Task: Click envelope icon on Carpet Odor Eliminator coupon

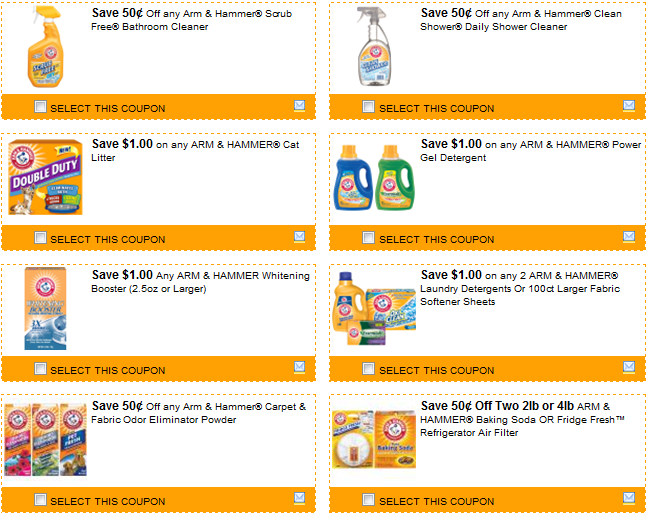Action: pyautogui.click(x=299, y=498)
